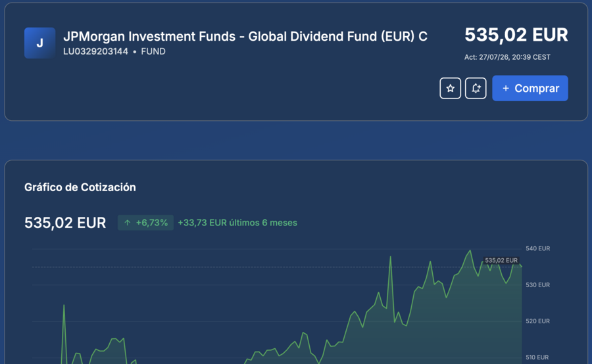This screenshot has width=592, height=364.
Task: Click the 540 EUR axis label
Action: tap(537, 248)
